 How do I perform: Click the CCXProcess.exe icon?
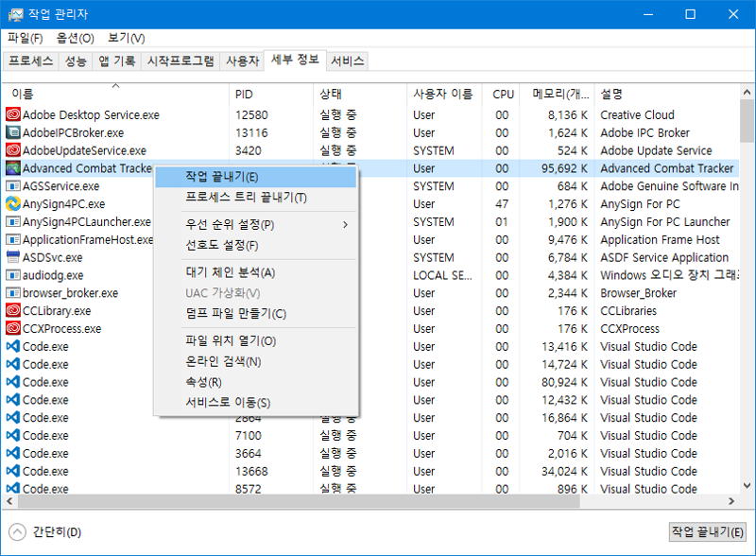[x=13, y=328]
